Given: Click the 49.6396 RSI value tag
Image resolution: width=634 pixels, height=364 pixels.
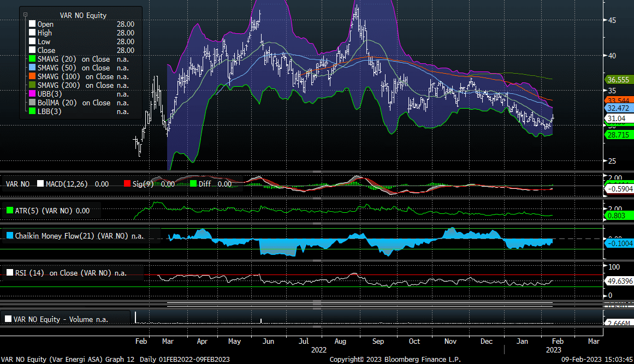Looking at the screenshot, I should pyautogui.click(x=619, y=281).
